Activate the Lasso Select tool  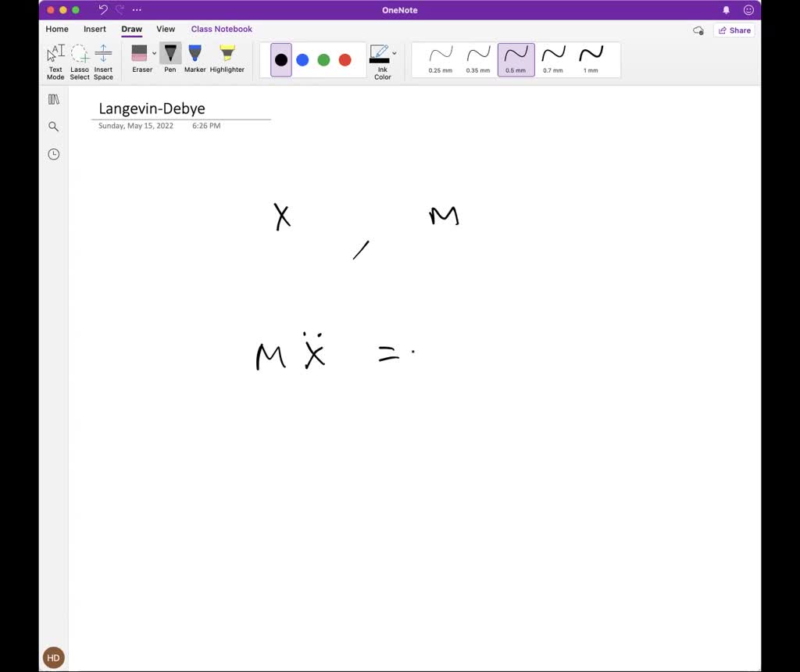point(80,61)
